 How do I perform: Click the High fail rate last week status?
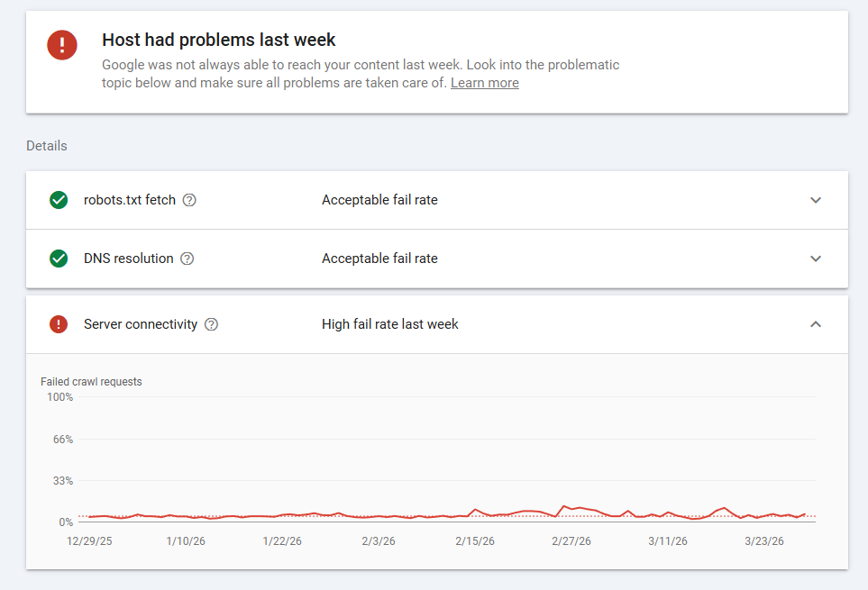[x=389, y=324]
